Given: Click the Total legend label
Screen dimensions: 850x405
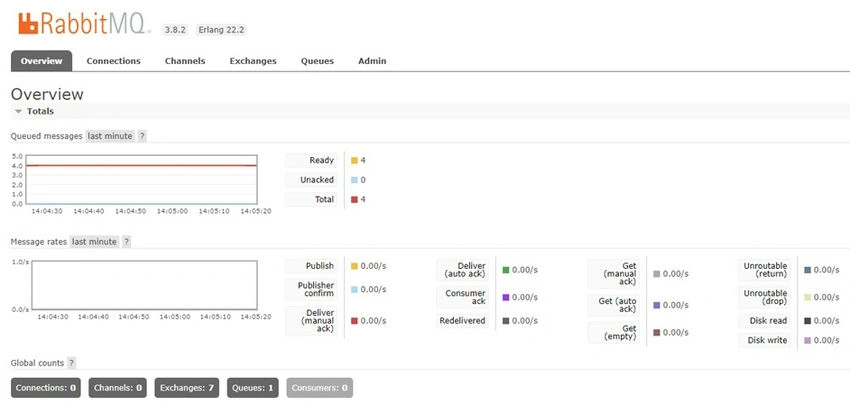Looking at the screenshot, I should coord(312,200).
